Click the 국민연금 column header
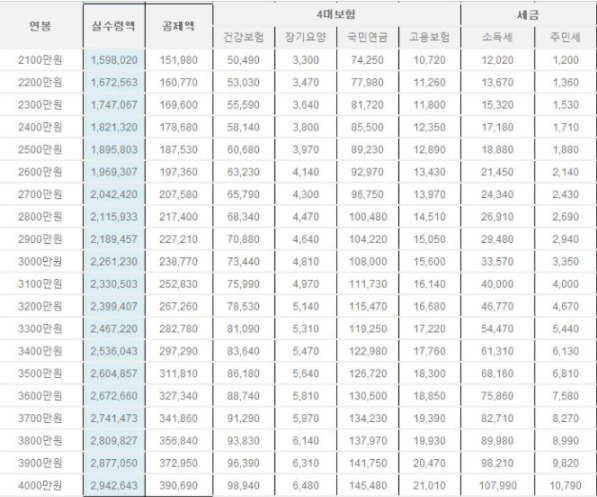Image resolution: width=597 pixels, height=497 pixels. (367, 37)
